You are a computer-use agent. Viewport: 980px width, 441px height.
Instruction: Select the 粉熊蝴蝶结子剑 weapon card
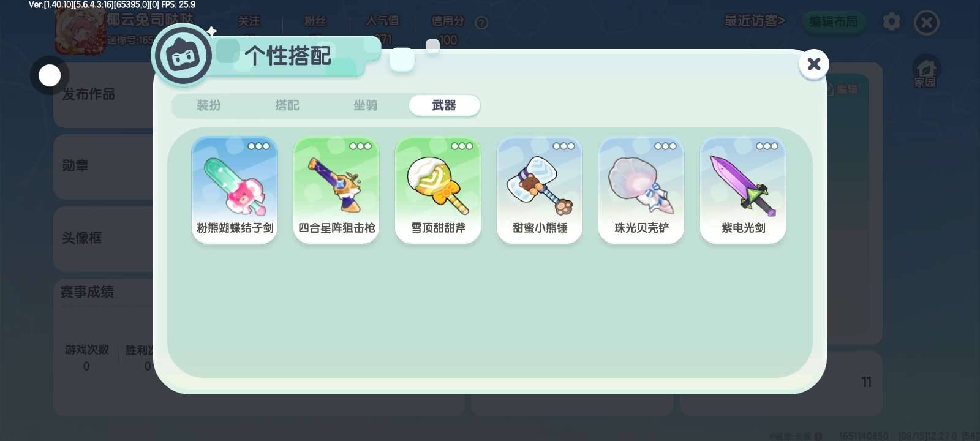235,190
